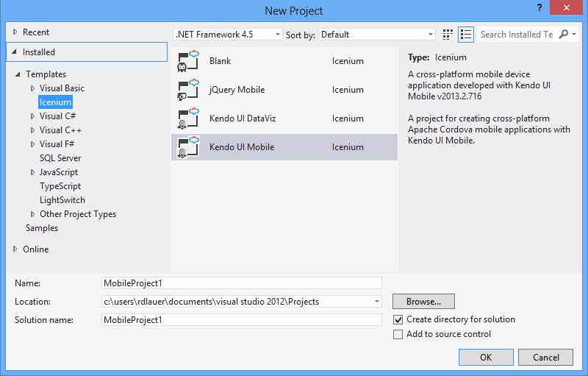Open the search options dropdown arrow
Image resolution: width=588 pixels, height=376 pixels.
click(574, 35)
